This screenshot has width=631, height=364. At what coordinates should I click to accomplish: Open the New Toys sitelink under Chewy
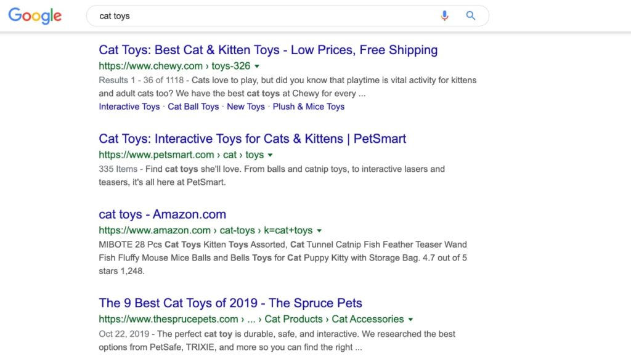point(246,107)
